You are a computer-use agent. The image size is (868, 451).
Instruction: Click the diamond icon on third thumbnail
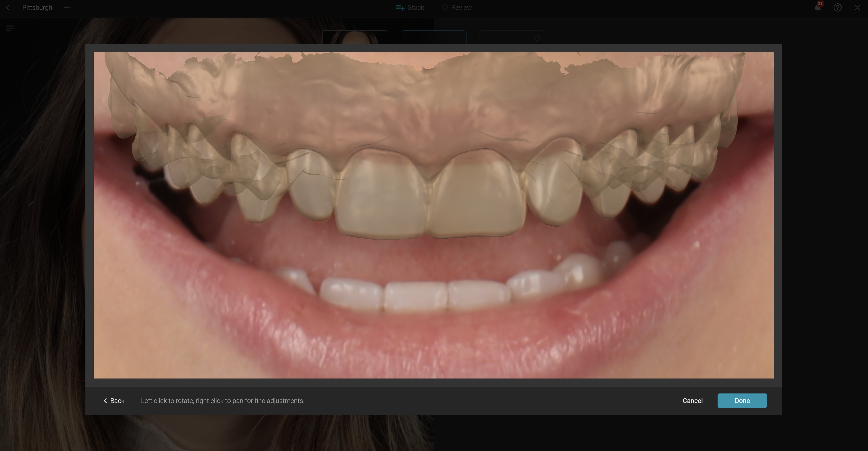(x=537, y=38)
